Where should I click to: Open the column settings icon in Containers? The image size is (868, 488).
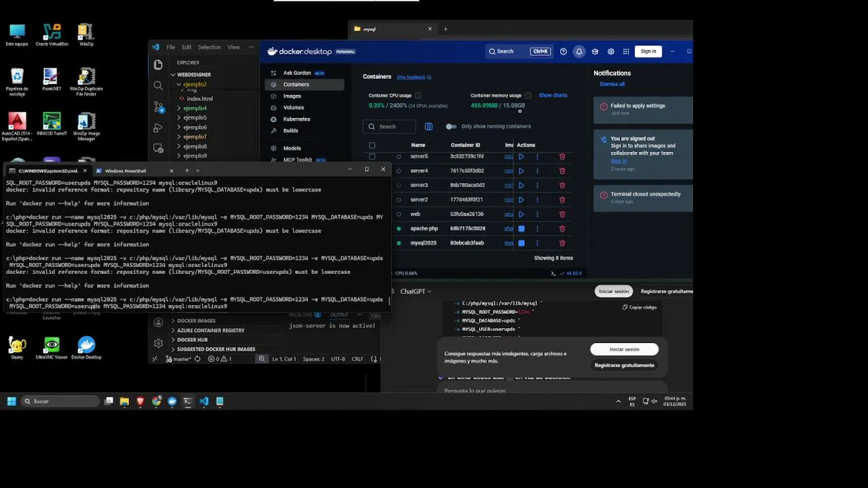pos(429,127)
